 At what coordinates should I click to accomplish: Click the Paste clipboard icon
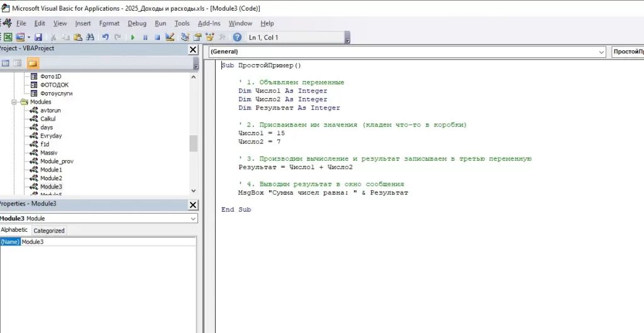tap(77, 37)
